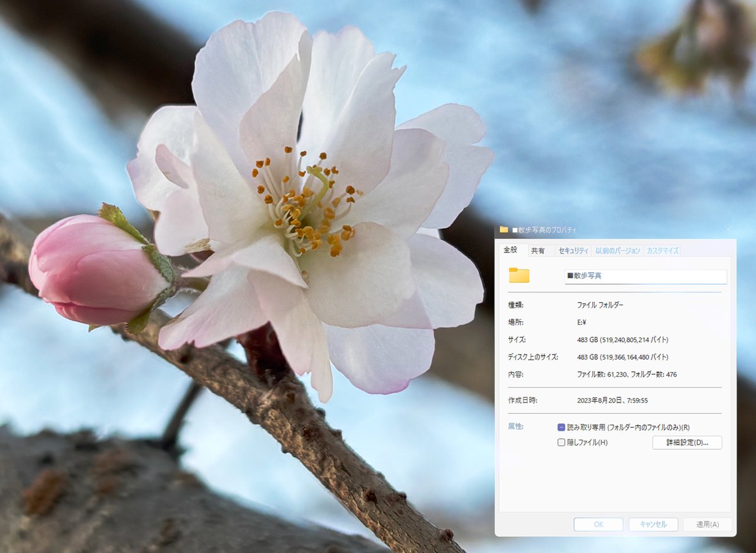Click the yellow folder icon in the dialog

(x=519, y=276)
